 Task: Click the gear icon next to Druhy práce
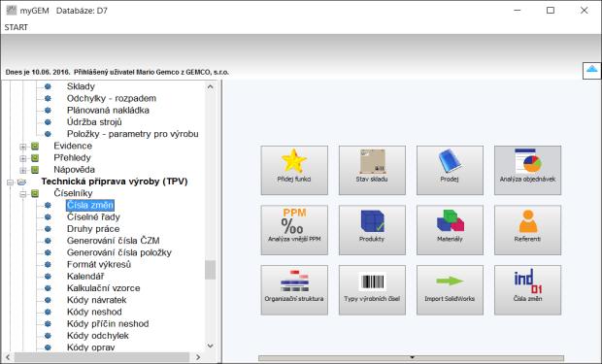(48, 229)
